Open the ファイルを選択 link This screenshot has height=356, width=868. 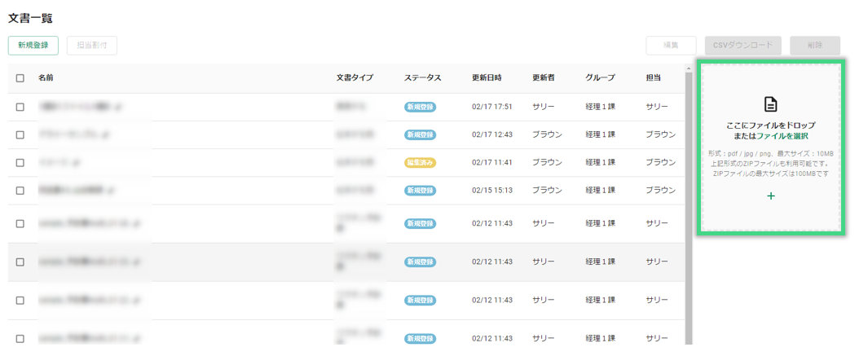click(x=782, y=136)
